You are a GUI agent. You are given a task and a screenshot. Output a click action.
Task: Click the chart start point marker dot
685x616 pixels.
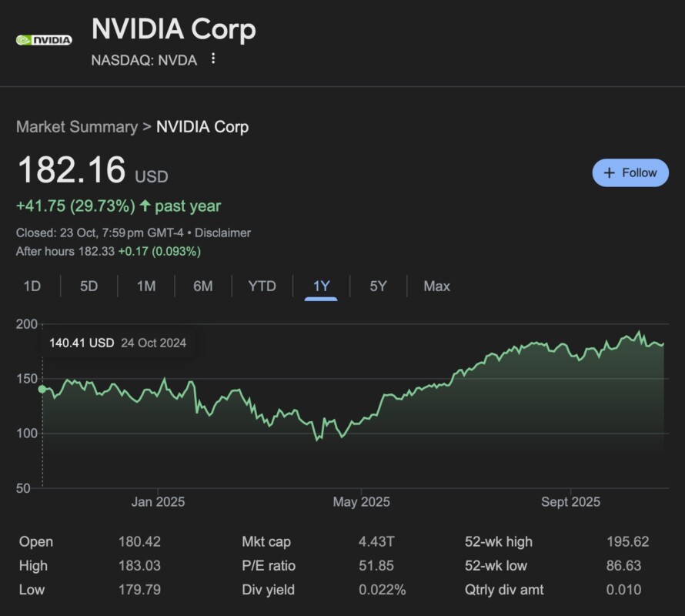42,389
